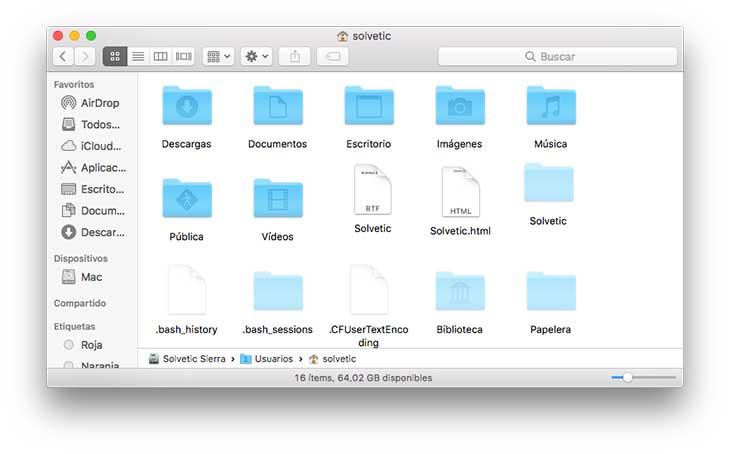Switch to Cover Flow view
This screenshot has height=454, width=730.
pos(183,56)
